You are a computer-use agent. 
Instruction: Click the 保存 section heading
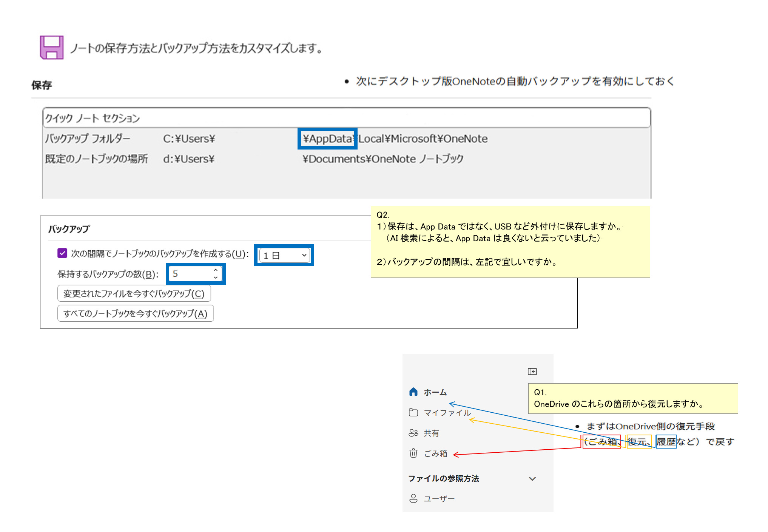tap(42, 85)
